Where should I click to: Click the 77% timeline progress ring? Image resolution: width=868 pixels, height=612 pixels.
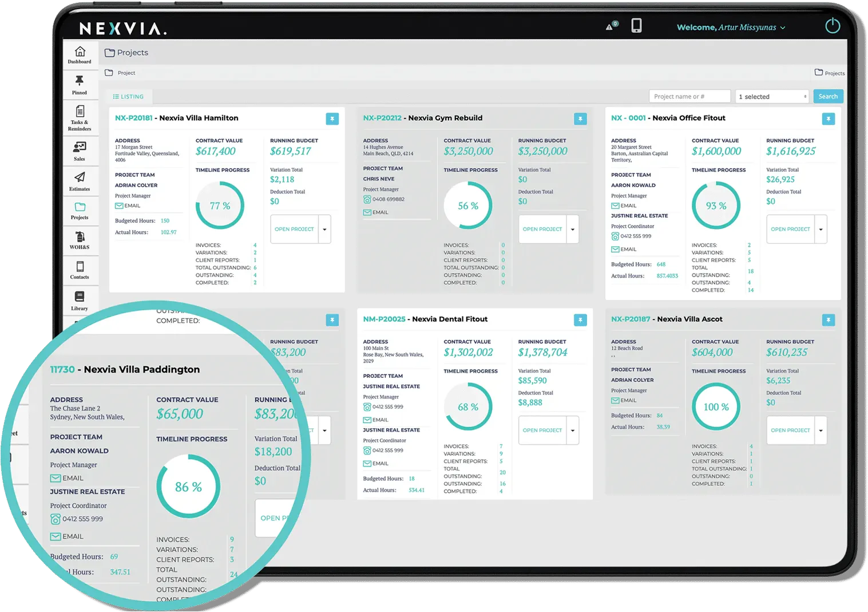[x=220, y=206]
